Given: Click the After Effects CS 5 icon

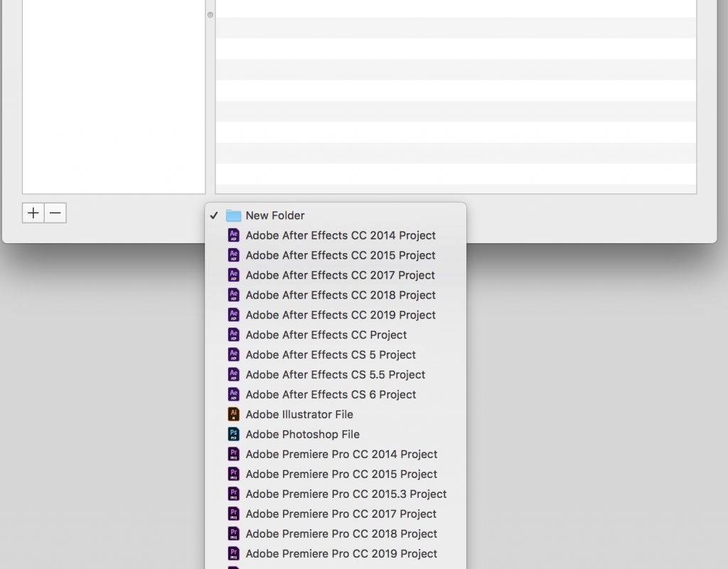Looking at the screenshot, I should pyautogui.click(x=233, y=355).
